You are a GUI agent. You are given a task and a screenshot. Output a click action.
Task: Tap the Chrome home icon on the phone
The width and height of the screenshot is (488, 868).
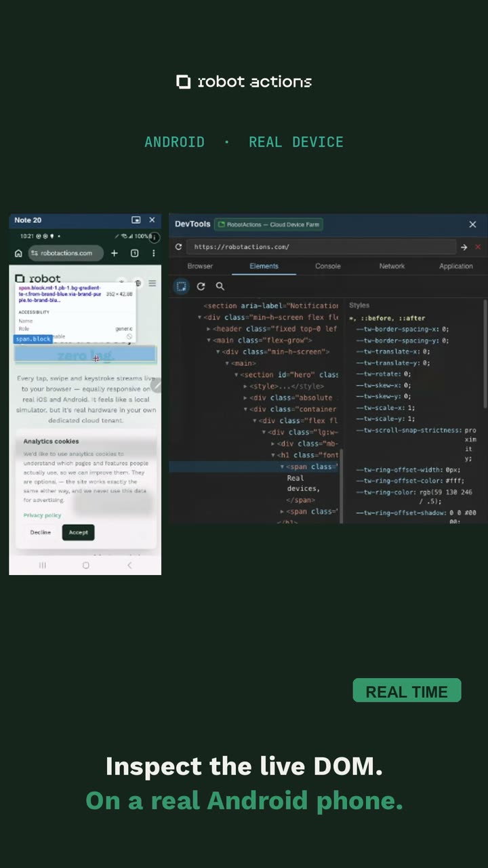click(x=18, y=253)
